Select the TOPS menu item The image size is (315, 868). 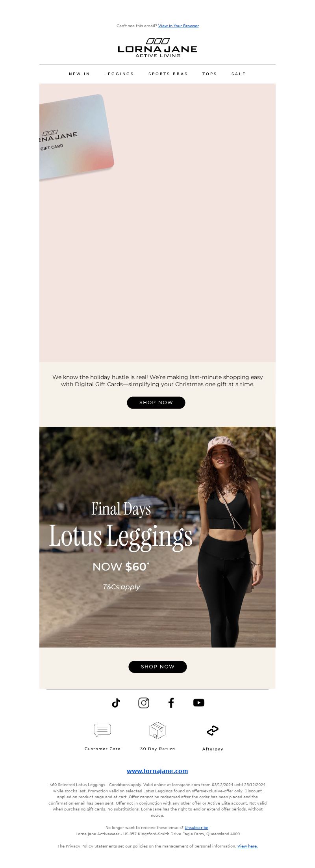[x=210, y=74]
